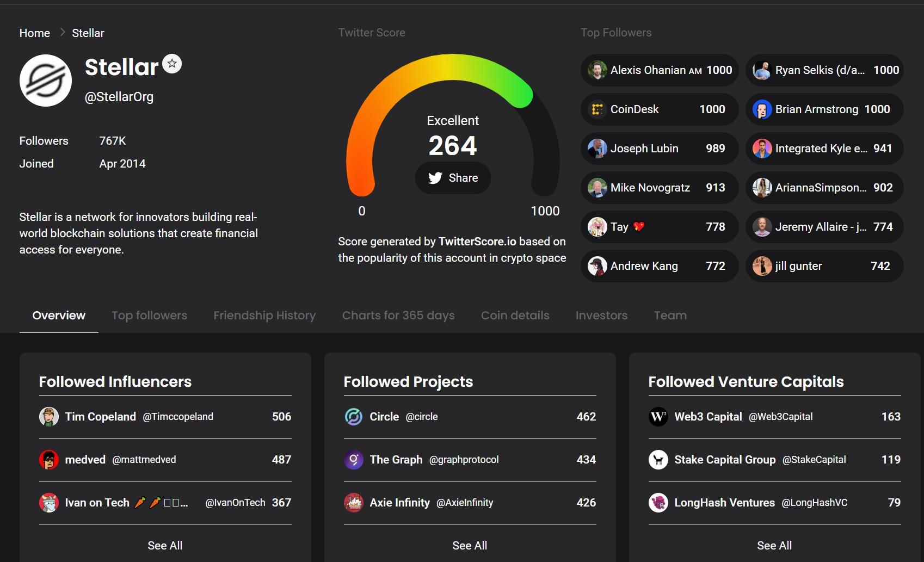Click the Stellar logo avatar

pyautogui.click(x=46, y=81)
